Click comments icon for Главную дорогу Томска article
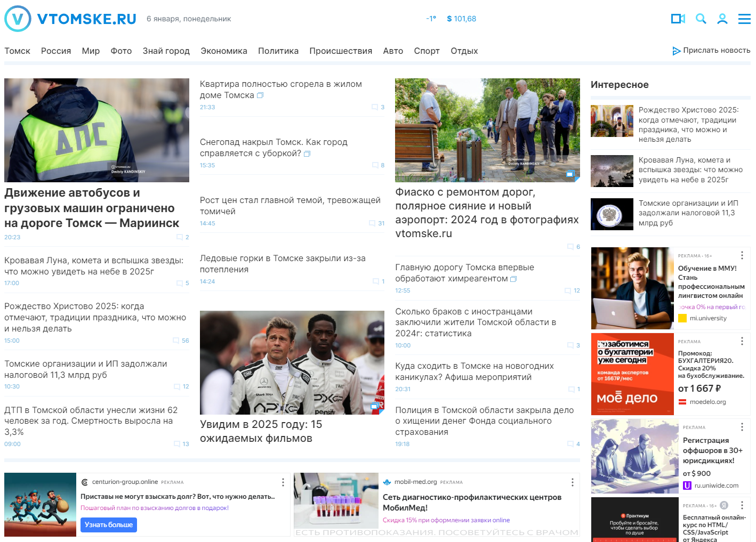The width and height of the screenshot is (756, 542). tap(568, 290)
